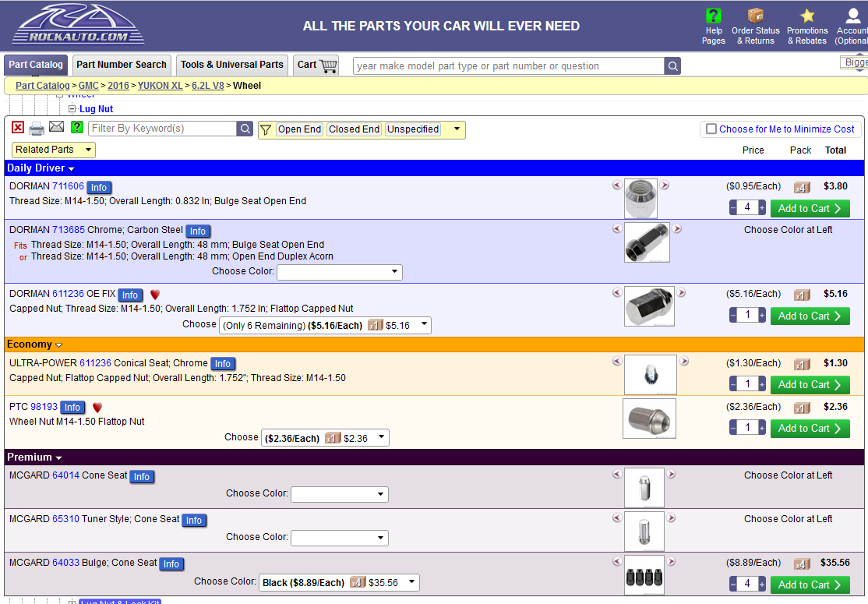
Task: Go to YUKON XL in the breadcrumb
Action: (x=160, y=86)
